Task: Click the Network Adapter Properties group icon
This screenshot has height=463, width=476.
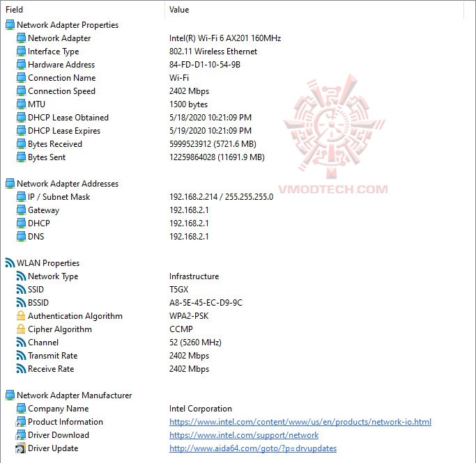Action: coord(10,25)
